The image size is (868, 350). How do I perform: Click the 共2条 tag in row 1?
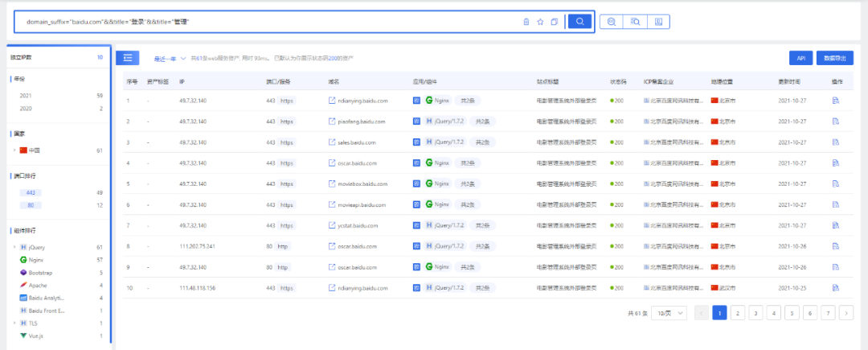click(x=468, y=101)
